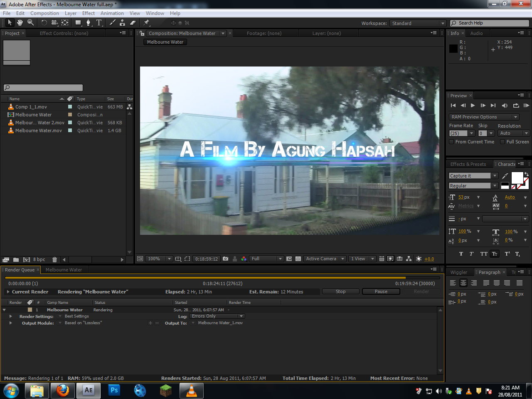Toggle Faux Bold text style
Image resolution: width=532 pixels, height=399 pixels.
point(461,254)
